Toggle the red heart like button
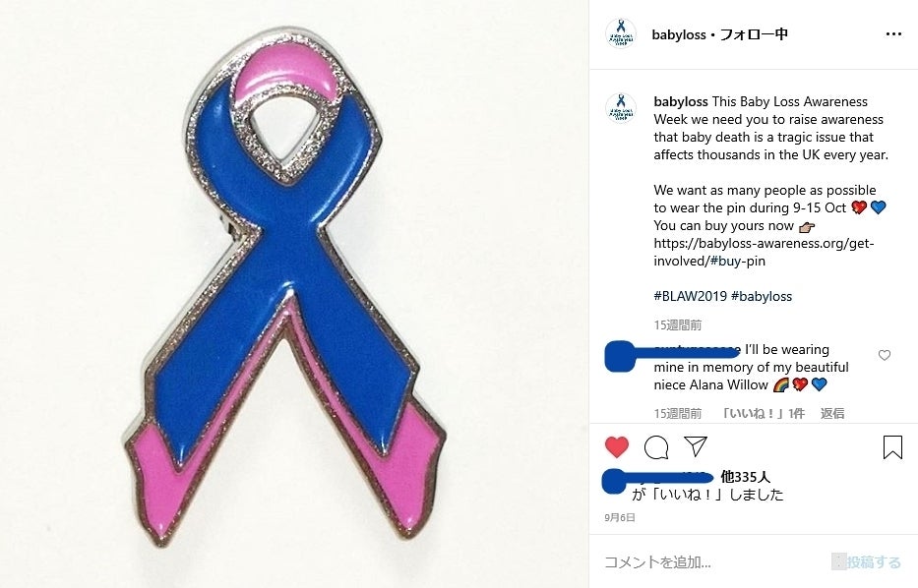Viewport: 918px width, 588px height. pos(617,447)
